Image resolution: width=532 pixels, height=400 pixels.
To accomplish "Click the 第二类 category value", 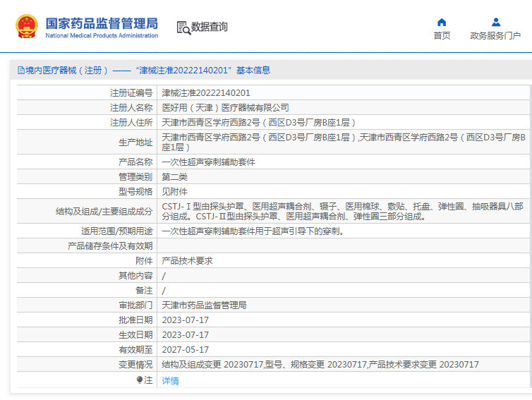I will (x=174, y=177).
